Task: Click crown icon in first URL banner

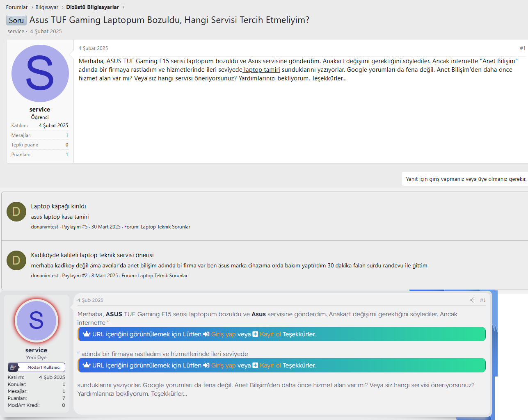Action: [87, 334]
